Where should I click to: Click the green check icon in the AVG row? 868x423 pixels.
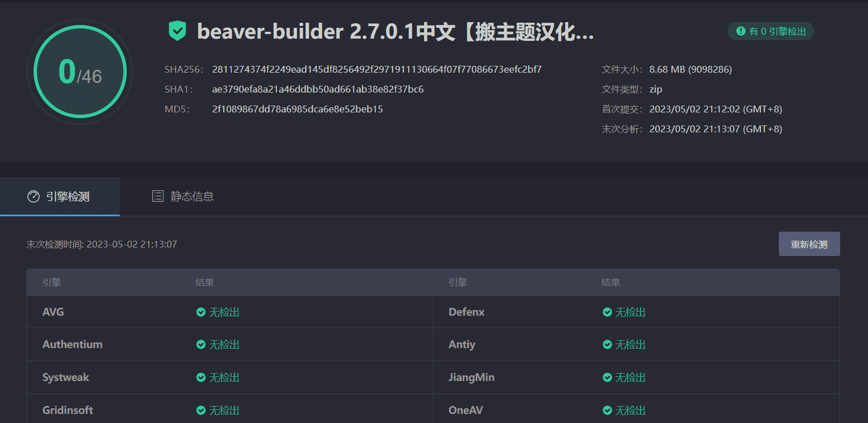[x=201, y=312]
